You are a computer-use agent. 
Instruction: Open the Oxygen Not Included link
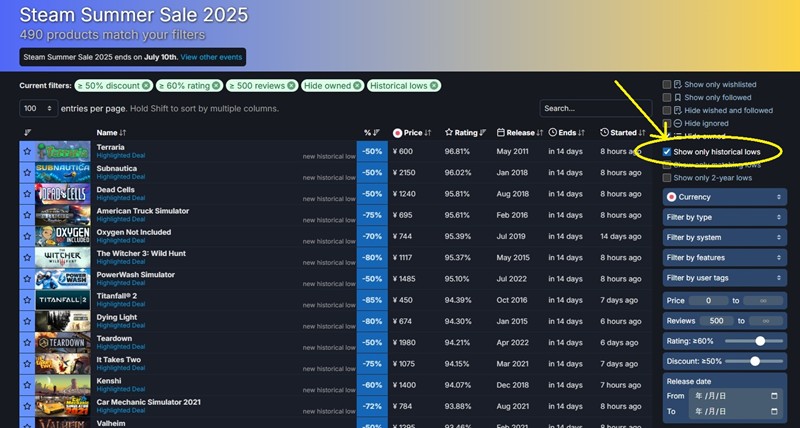click(134, 232)
